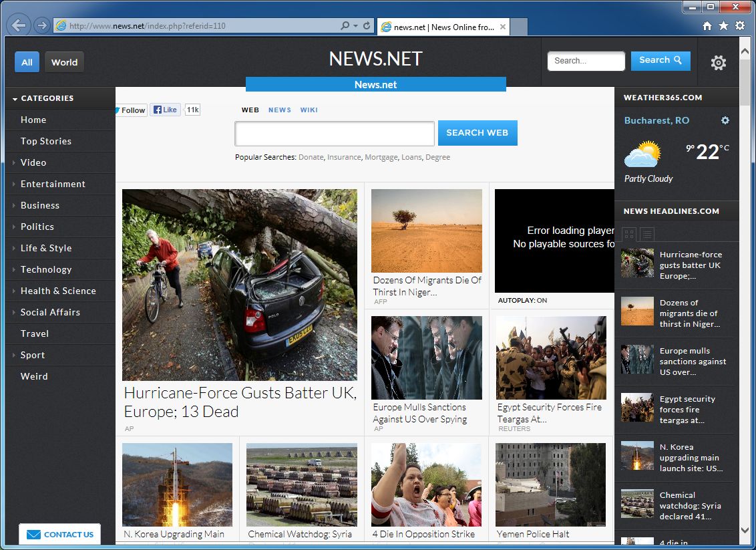The image size is (756, 550).
Task: Refresh the page with reload icon
Action: click(367, 25)
